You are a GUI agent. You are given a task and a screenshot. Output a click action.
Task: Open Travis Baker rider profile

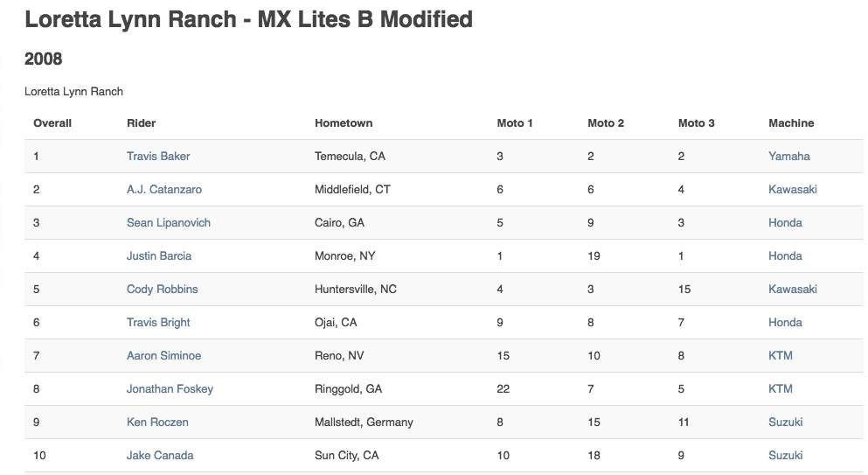(x=157, y=157)
